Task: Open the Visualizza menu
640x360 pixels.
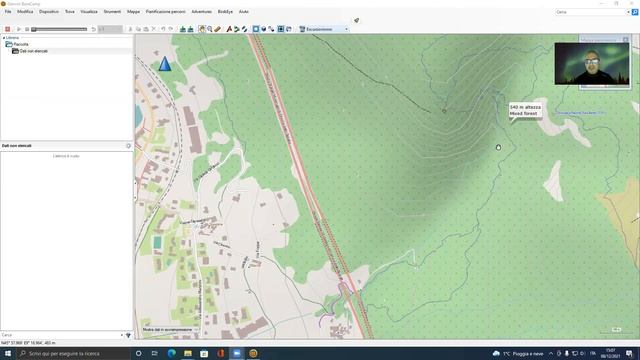Action: [89, 12]
